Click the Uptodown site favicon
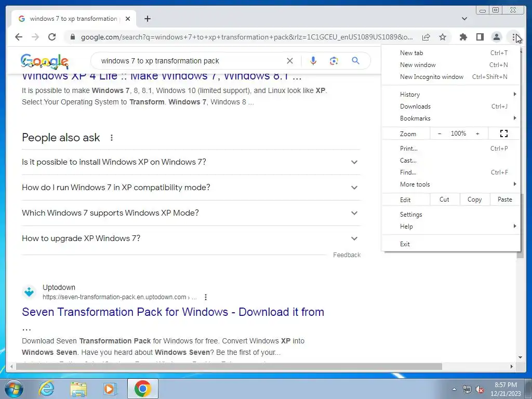 [x=29, y=292]
